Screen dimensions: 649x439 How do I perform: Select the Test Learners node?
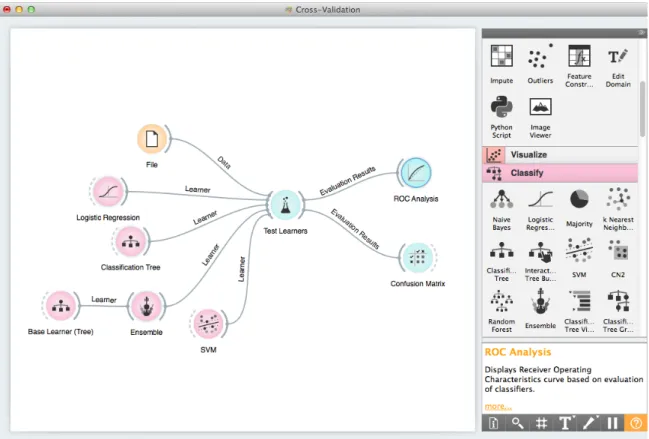point(285,205)
